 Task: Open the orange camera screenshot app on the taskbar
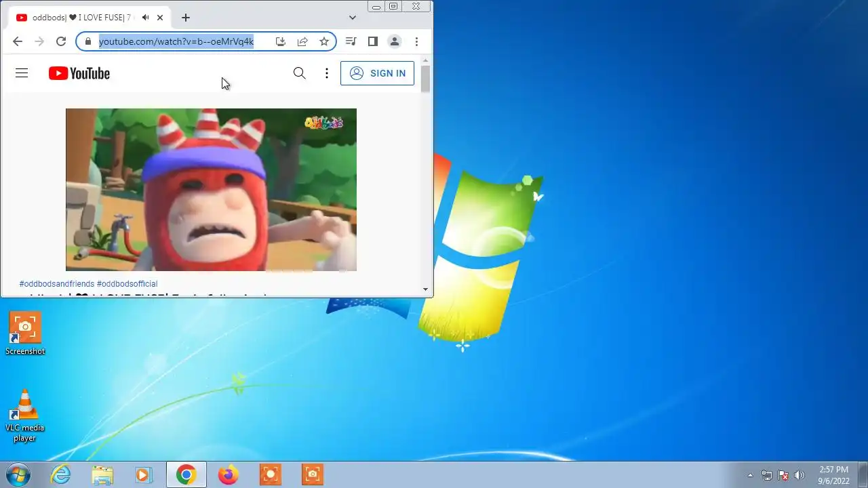[313, 474]
